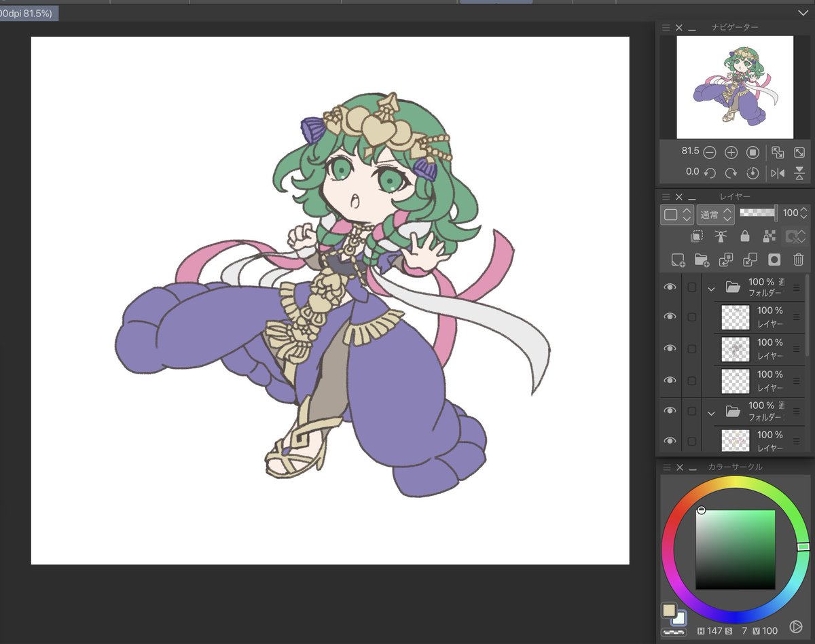The height and width of the screenshot is (644, 815).
Task: Click the Navigator fit-to-screen icon (diagonal arrows)
Action: pyautogui.click(x=799, y=152)
